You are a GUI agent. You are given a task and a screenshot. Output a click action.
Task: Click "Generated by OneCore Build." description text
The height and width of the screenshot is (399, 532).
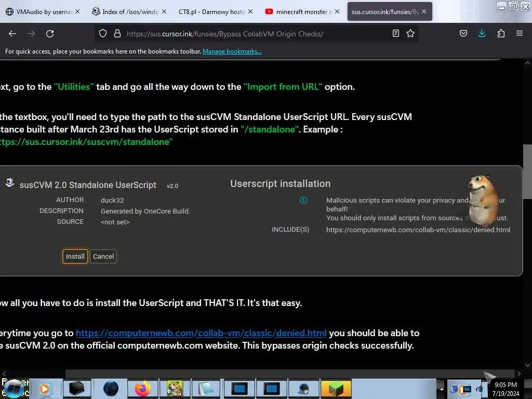(x=145, y=211)
